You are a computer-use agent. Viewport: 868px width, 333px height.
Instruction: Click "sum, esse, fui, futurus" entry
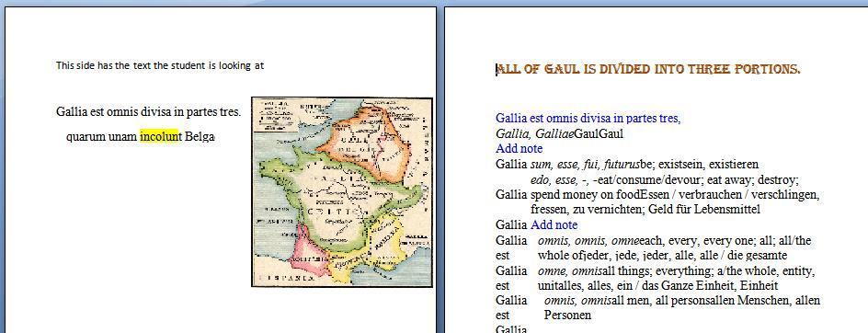(645, 164)
